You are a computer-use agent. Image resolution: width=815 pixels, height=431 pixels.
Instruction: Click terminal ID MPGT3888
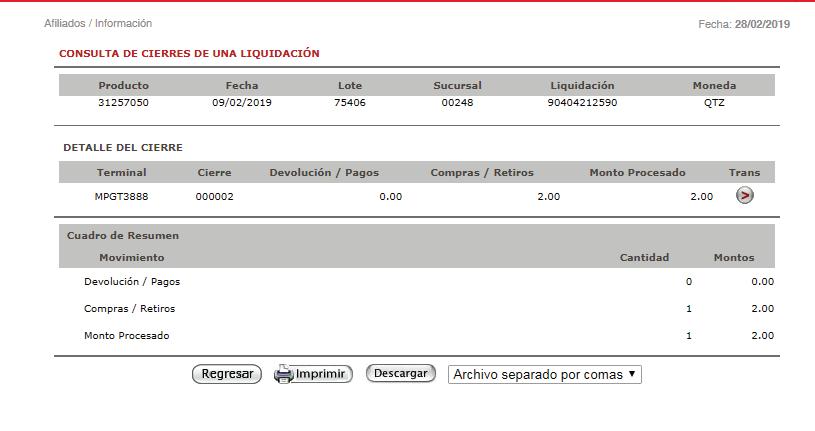coord(121,197)
